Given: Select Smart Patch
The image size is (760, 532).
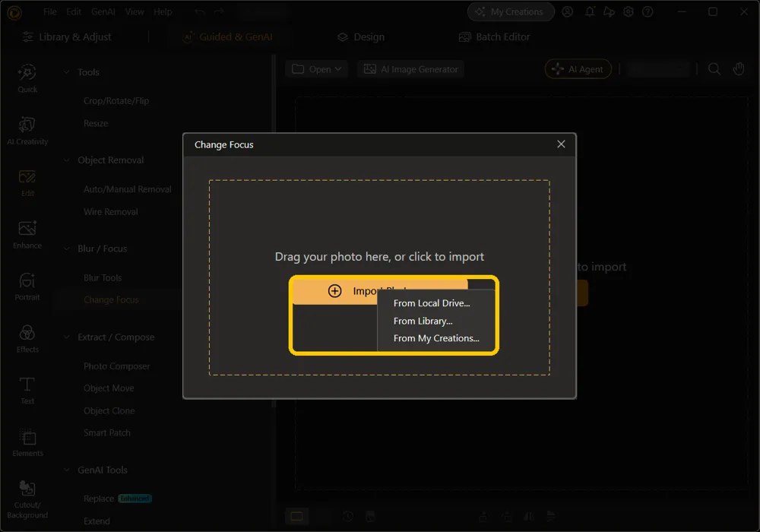Looking at the screenshot, I should (x=106, y=432).
